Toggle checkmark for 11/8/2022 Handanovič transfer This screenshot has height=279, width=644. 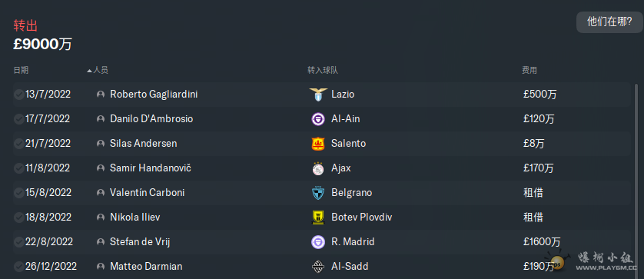18,168
